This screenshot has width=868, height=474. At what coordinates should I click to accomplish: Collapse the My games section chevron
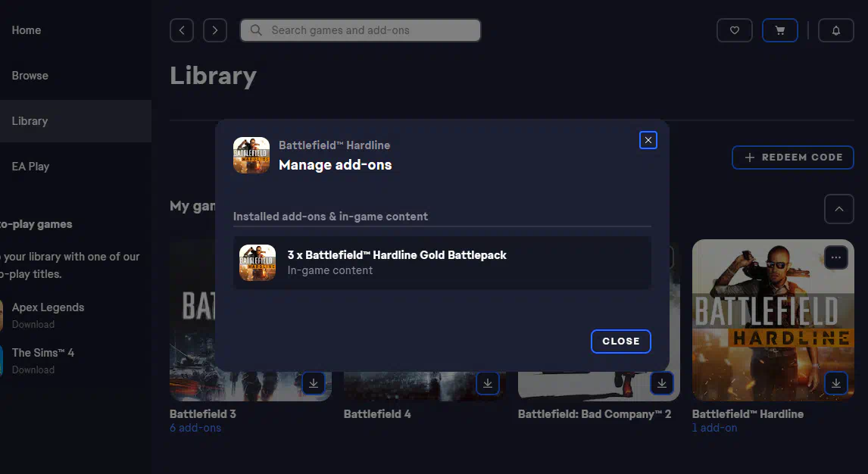[838, 209]
